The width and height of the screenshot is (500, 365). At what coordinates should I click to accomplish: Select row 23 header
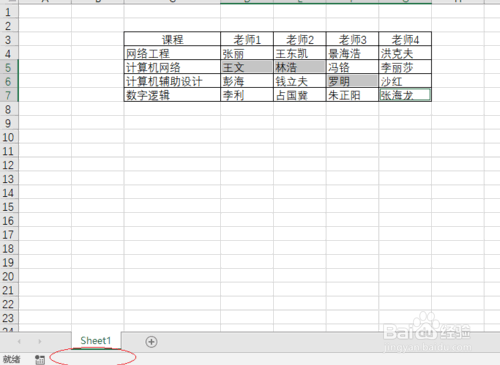pyautogui.click(x=9, y=318)
